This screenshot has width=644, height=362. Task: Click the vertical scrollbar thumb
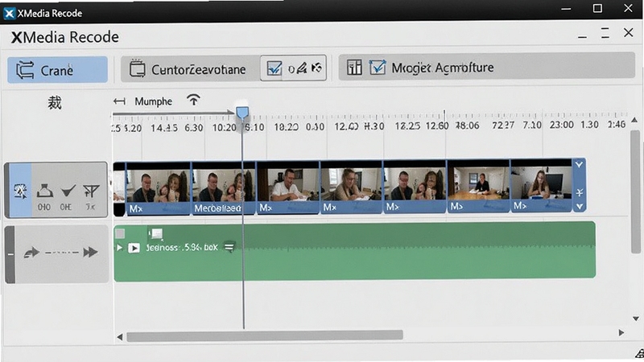(x=635, y=191)
